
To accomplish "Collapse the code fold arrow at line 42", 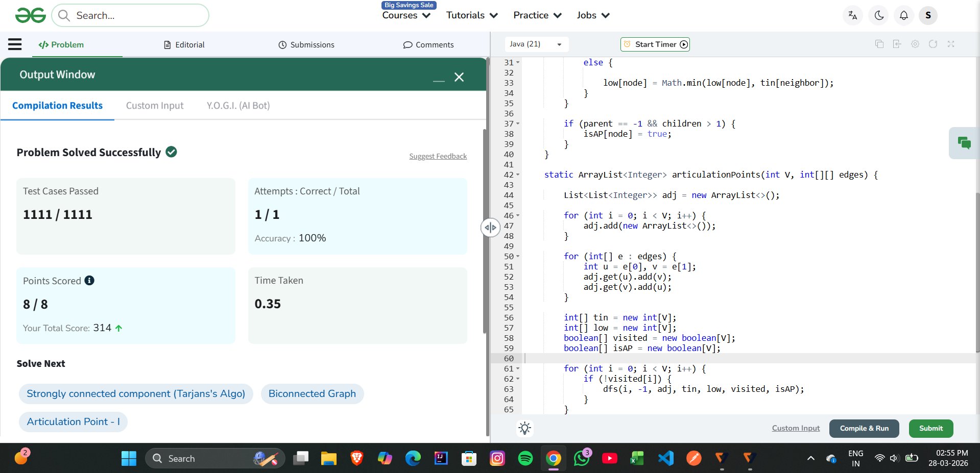I will click(x=518, y=175).
